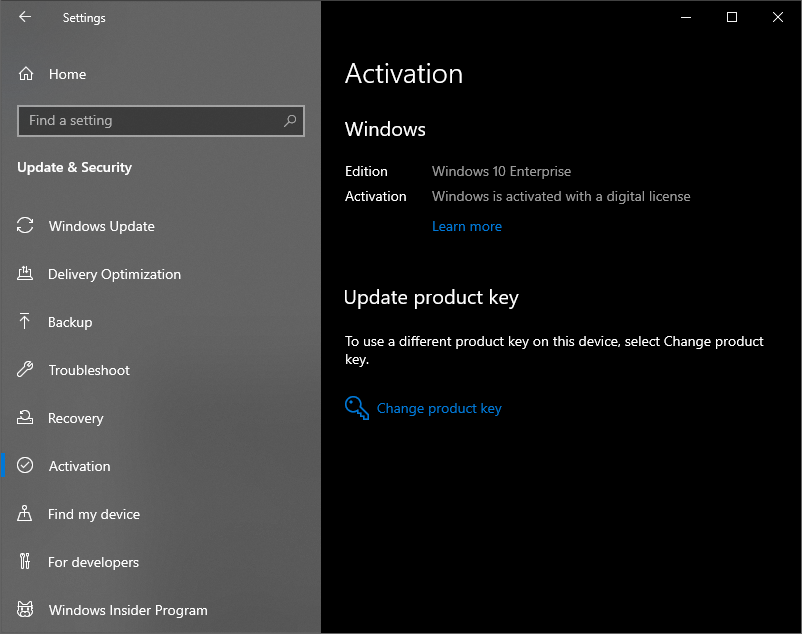Click the Windows Update sync icon

(x=25, y=225)
